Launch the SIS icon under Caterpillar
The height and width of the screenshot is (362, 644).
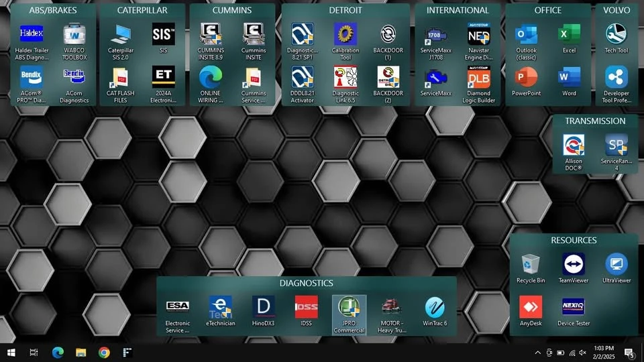tap(163, 38)
